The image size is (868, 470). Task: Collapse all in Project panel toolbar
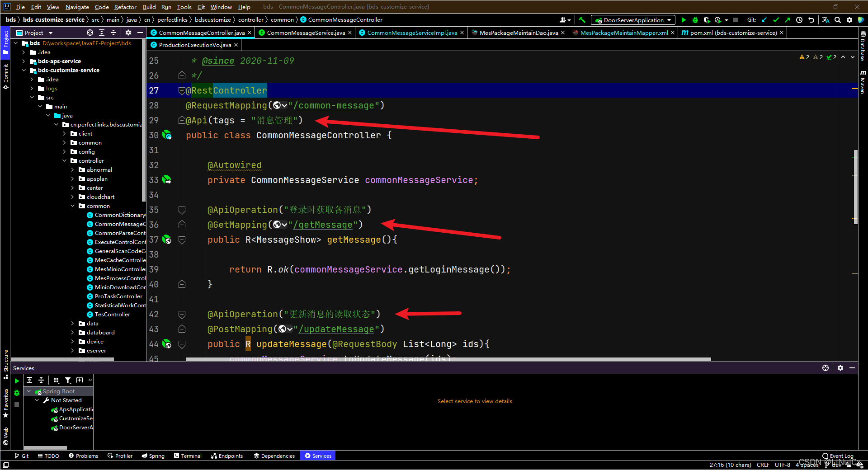(113, 33)
